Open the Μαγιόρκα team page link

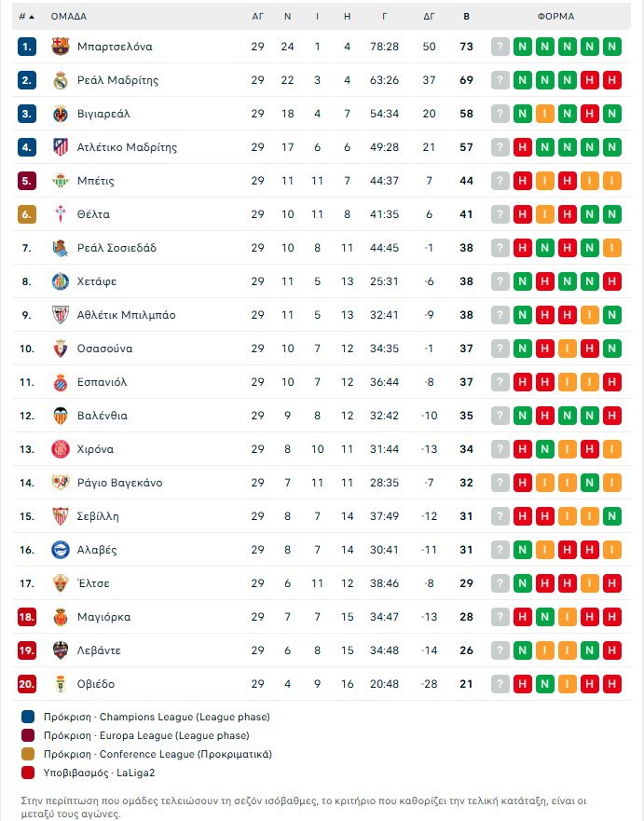pyautogui.click(x=105, y=617)
